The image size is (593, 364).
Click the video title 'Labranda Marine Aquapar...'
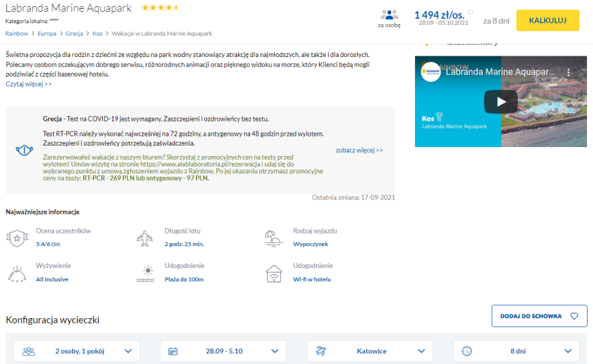tap(500, 72)
